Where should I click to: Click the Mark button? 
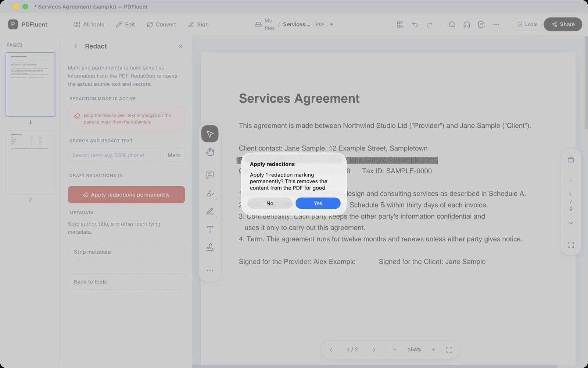[x=174, y=155]
